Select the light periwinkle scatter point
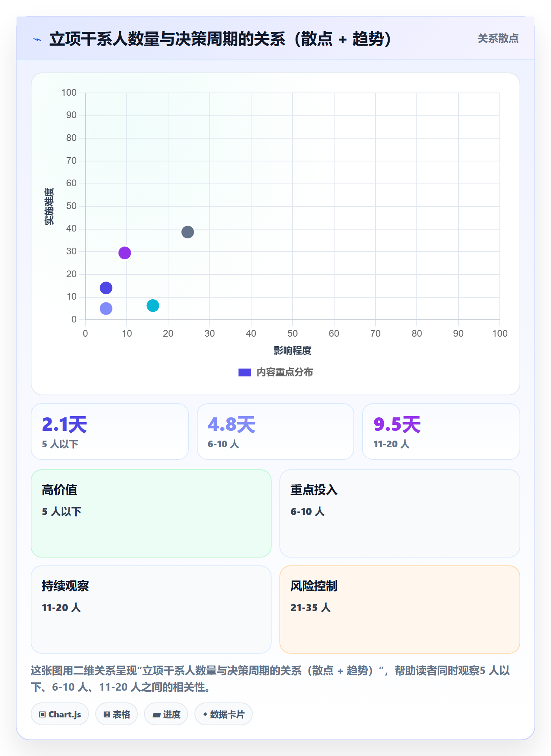The height and width of the screenshot is (756, 551). point(106,308)
